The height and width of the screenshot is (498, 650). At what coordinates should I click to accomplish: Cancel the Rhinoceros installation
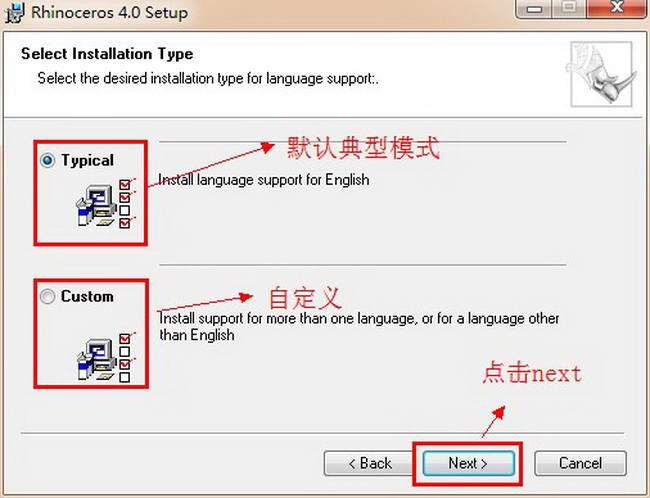coord(580,463)
